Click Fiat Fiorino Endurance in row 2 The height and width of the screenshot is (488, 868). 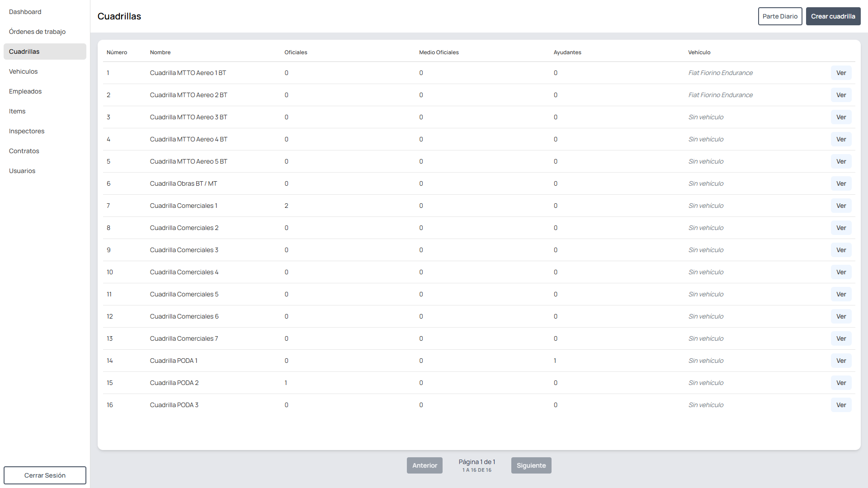(720, 95)
